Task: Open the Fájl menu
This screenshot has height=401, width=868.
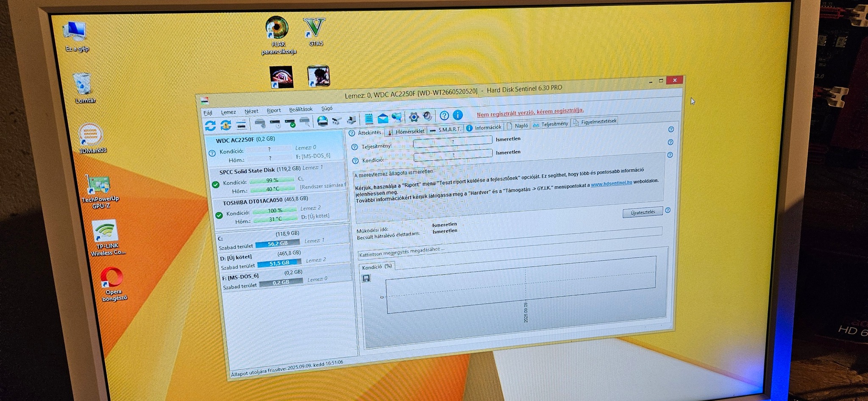Action: (x=208, y=113)
